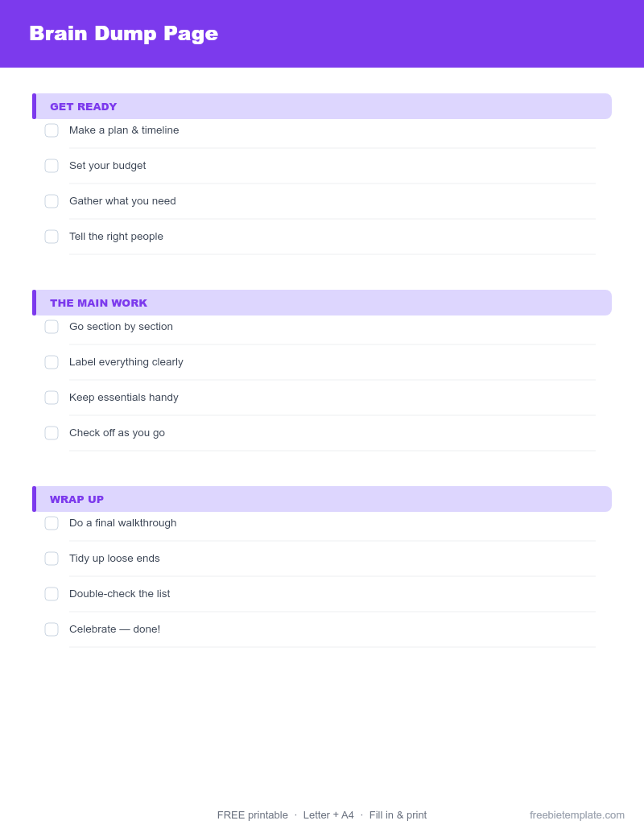The height and width of the screenshot is (833, 644).
Task: Click the 'FREE printable' footer text
Action: pyautogui.click(x=253, y=815)
